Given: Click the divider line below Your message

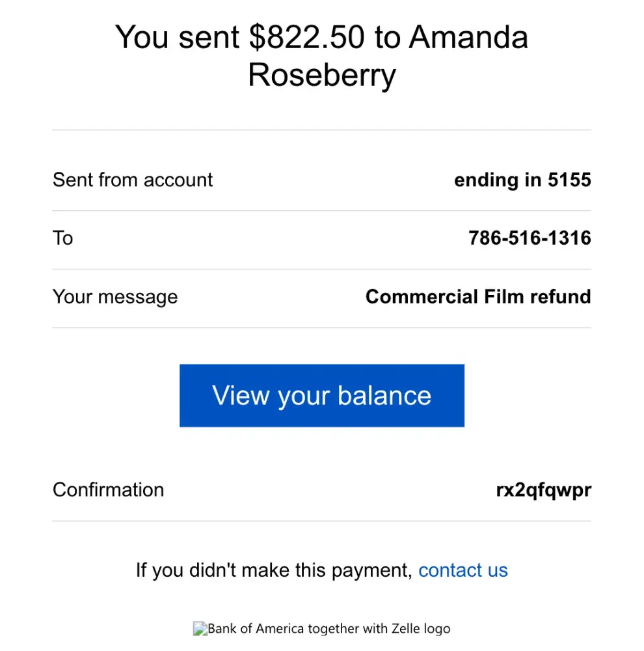Looking at the screenshot, I should coord(321,327).
